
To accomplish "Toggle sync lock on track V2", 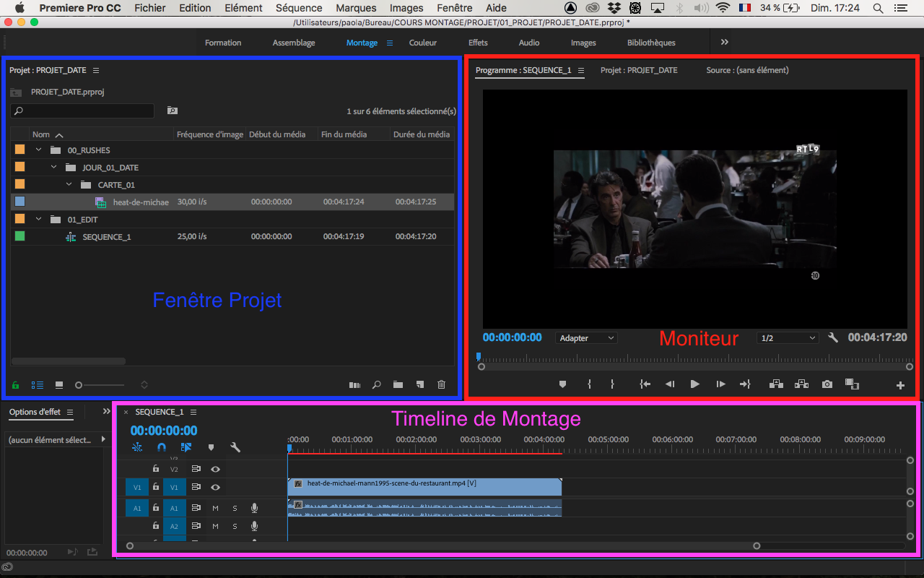I will click(196, 469).
